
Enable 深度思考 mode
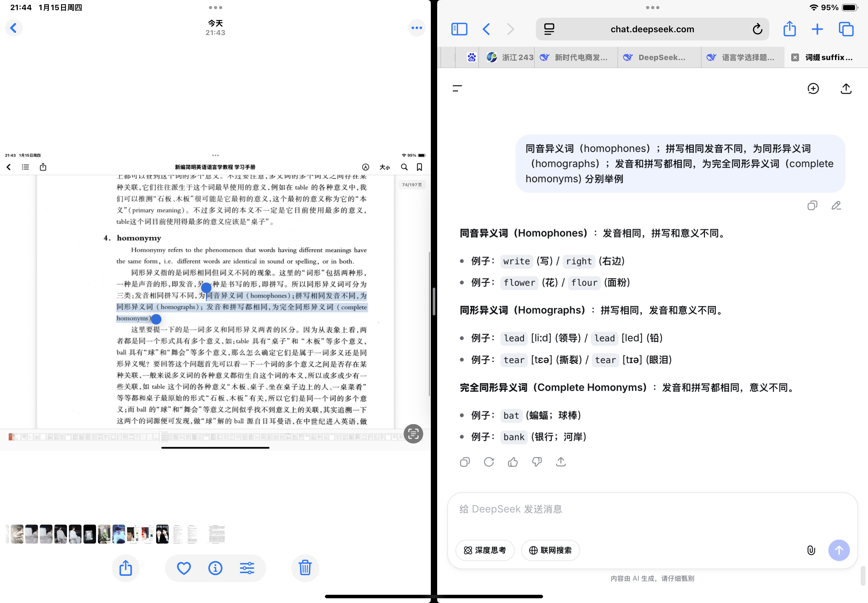(485, 551)
